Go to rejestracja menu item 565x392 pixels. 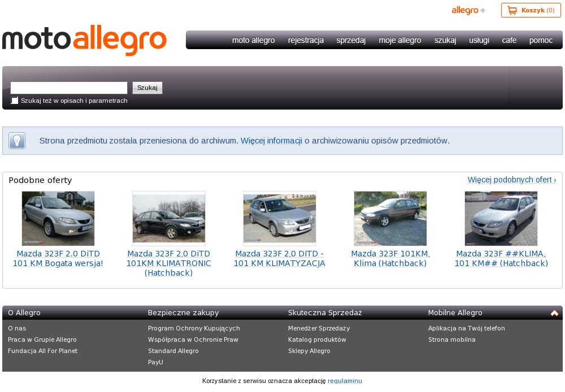click(x=306, y=40)
